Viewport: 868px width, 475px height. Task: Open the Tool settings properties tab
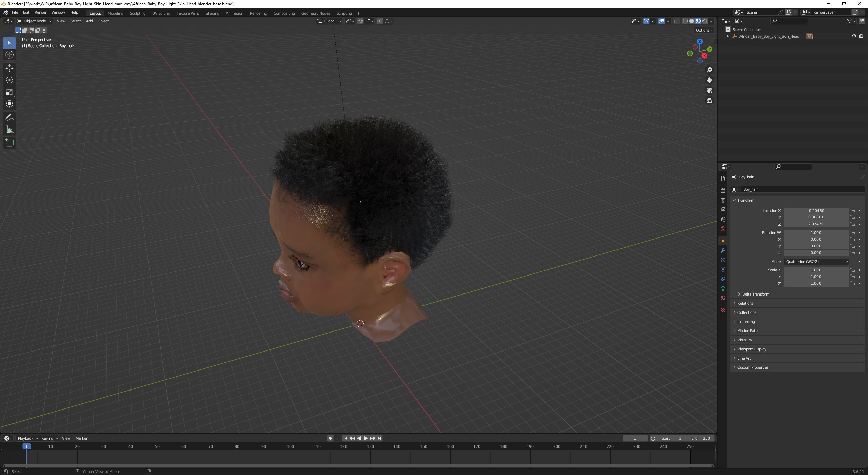coord(723,178)
